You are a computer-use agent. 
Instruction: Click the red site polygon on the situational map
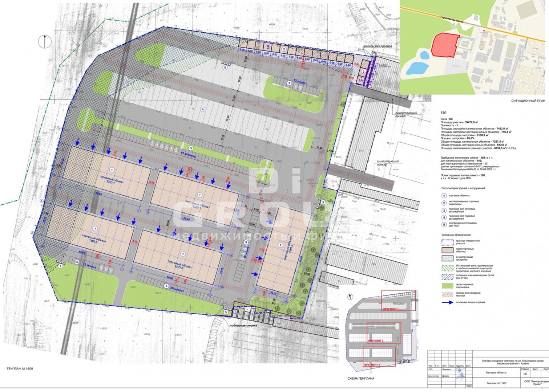(x=445, y=45)
